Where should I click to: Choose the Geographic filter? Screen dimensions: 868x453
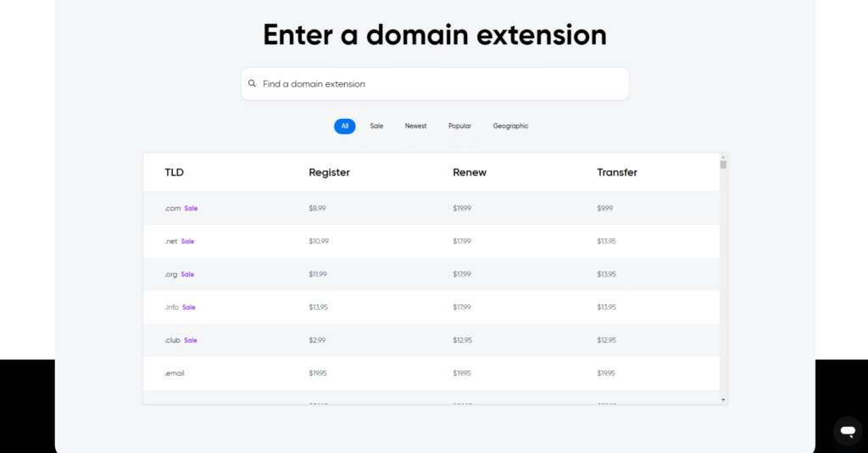pos(510,126)
